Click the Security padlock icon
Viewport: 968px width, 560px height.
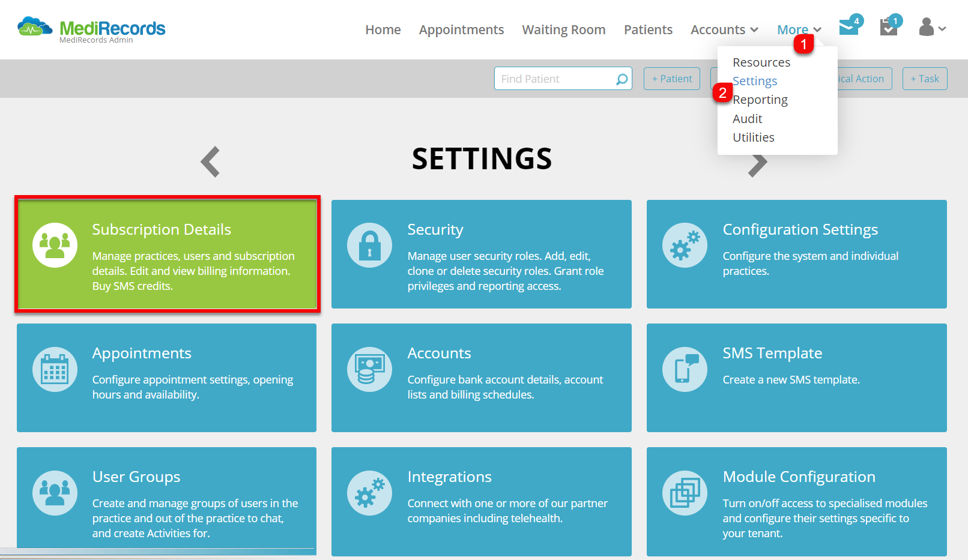pos(369,245)
